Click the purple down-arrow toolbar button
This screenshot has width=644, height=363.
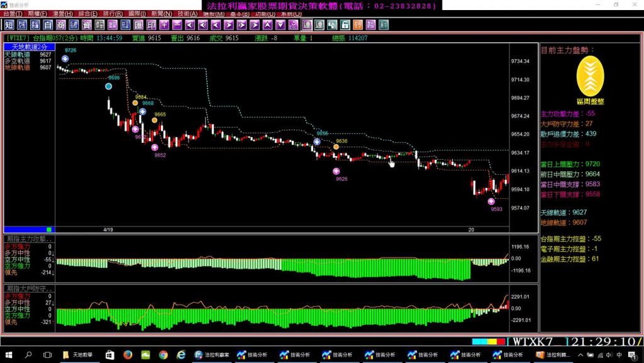pyautogui.click(x=280, y=25)
